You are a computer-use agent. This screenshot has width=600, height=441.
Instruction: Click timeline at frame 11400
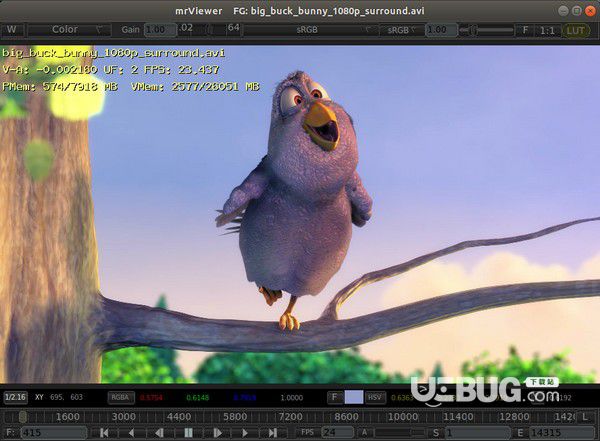point(458,416)
